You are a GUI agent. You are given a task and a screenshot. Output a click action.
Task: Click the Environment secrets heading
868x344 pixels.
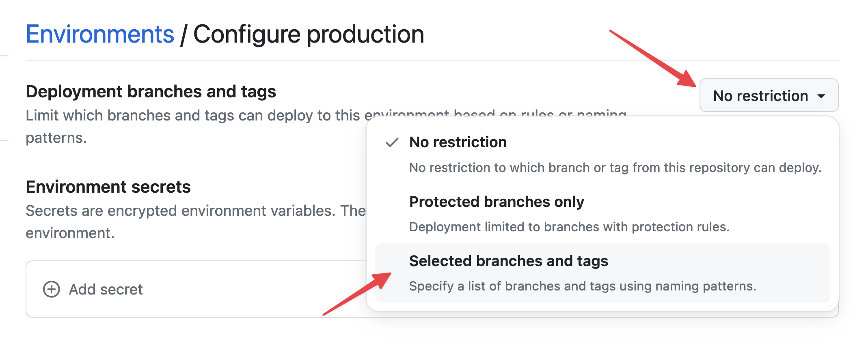coord(108,187)
